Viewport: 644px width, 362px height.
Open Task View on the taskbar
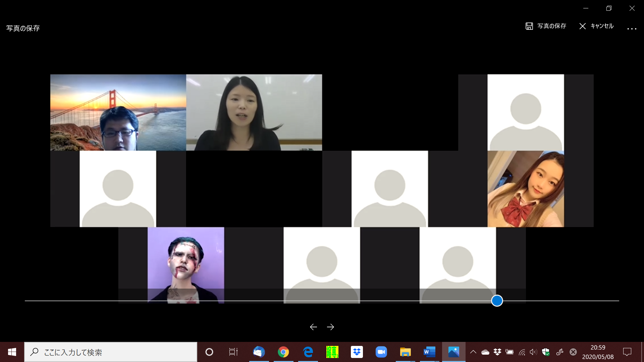click(233, 352)
